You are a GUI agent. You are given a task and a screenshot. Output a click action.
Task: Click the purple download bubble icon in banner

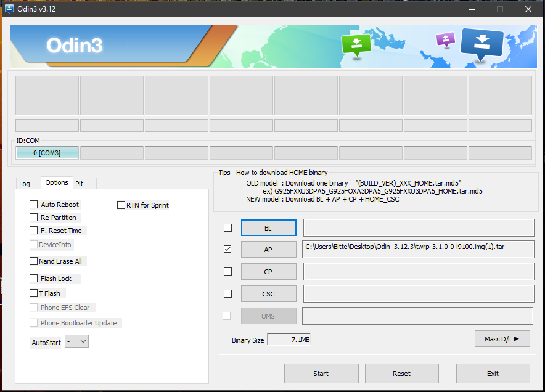[445, 39]
